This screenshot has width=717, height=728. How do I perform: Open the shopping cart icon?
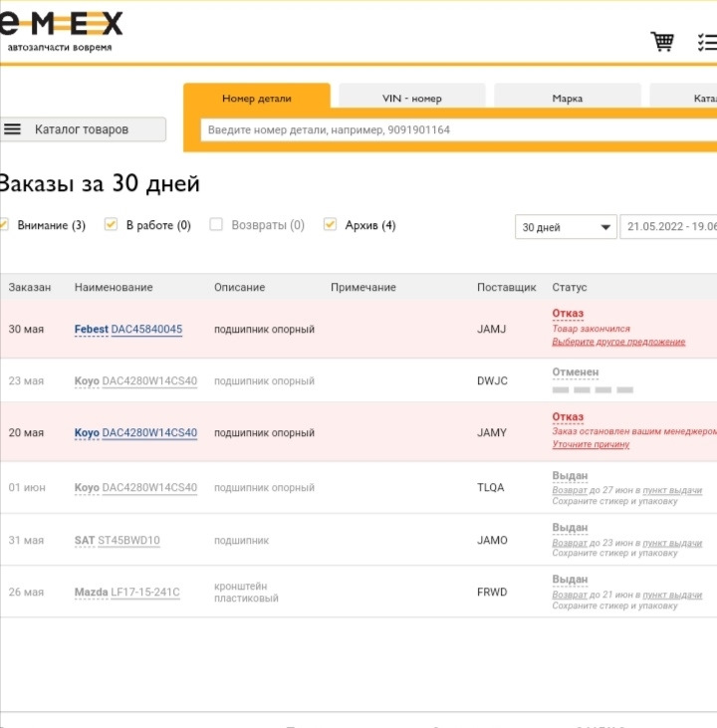pos(662,41)
